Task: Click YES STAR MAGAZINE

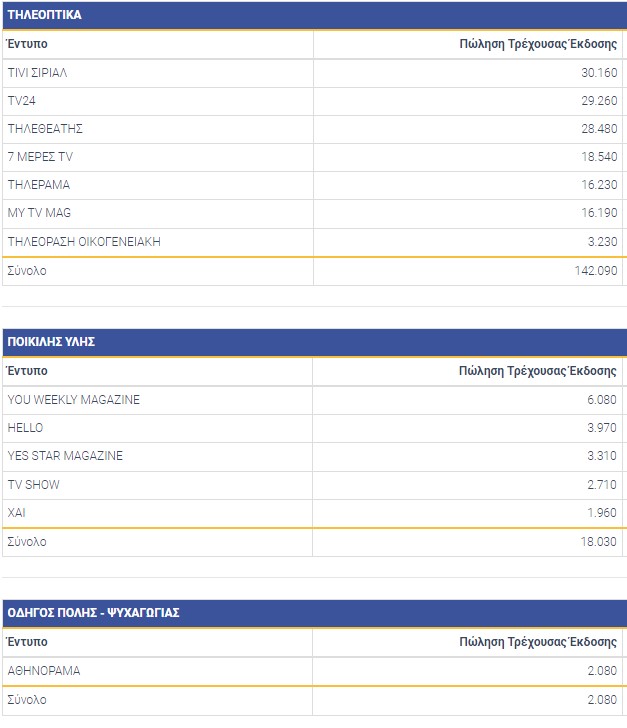Action: 65,456
